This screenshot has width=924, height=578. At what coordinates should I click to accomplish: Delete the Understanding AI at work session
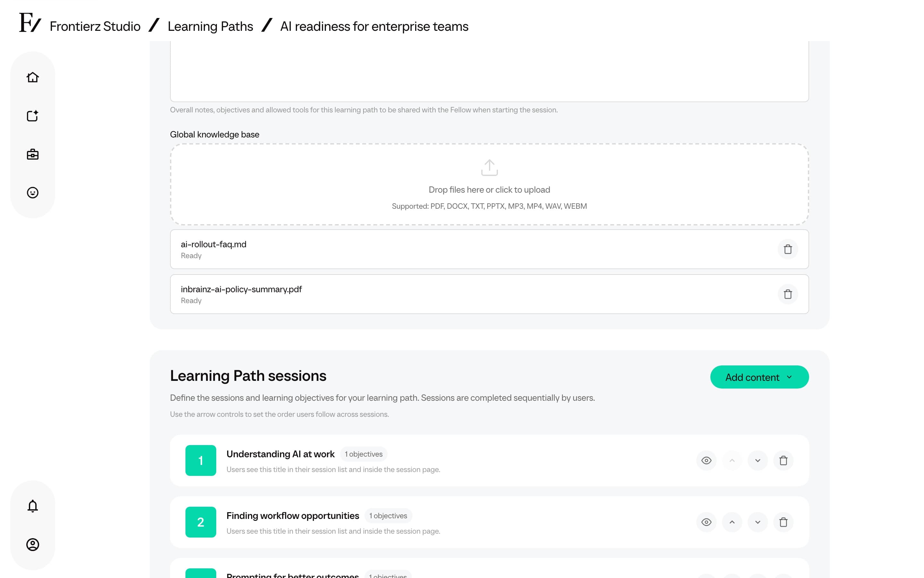[x=783, y=460]
